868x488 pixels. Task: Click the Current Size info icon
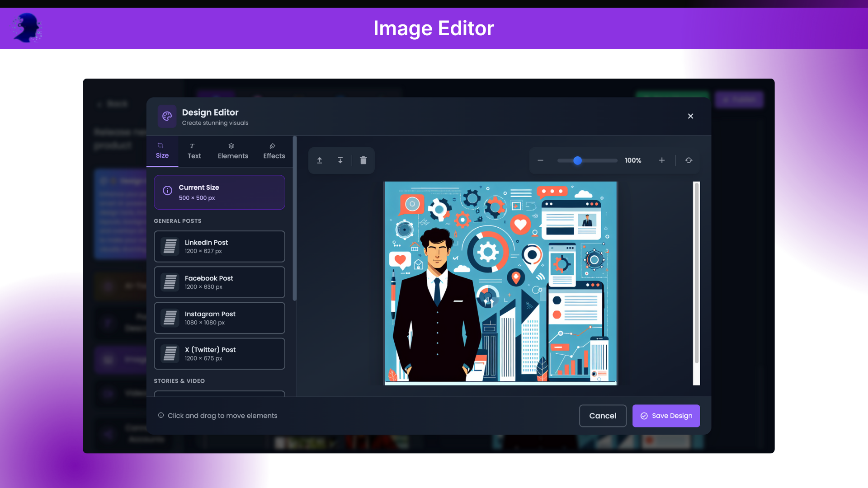click(x=167, y=191)
